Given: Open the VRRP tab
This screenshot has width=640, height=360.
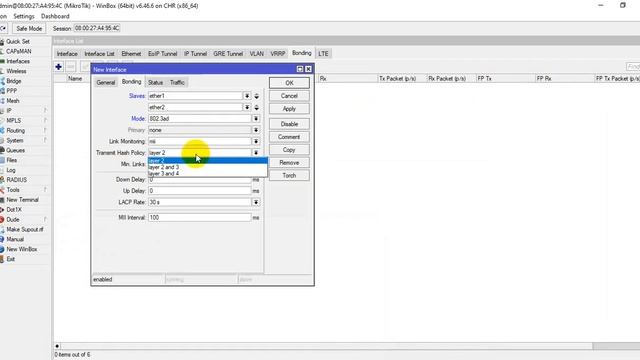Looking at the screenshot, I should tap(278, 53).
